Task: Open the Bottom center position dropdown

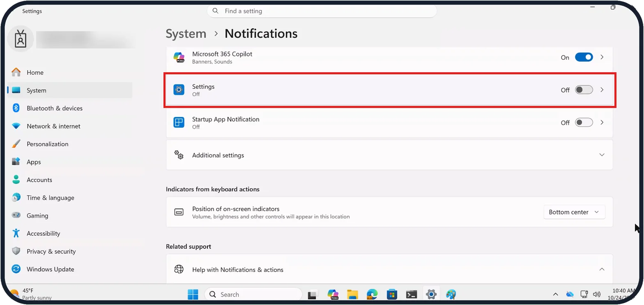Action: point(574,212)
